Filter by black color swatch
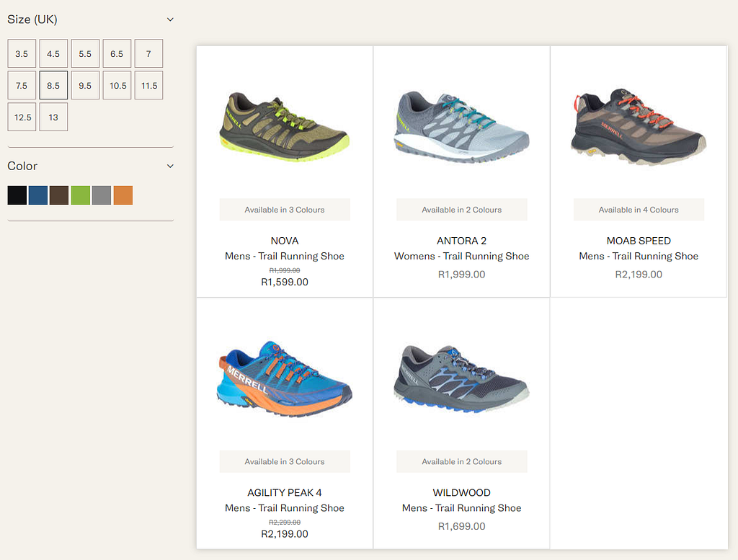This screenshot has width=738, height=560. pos(17,195)
